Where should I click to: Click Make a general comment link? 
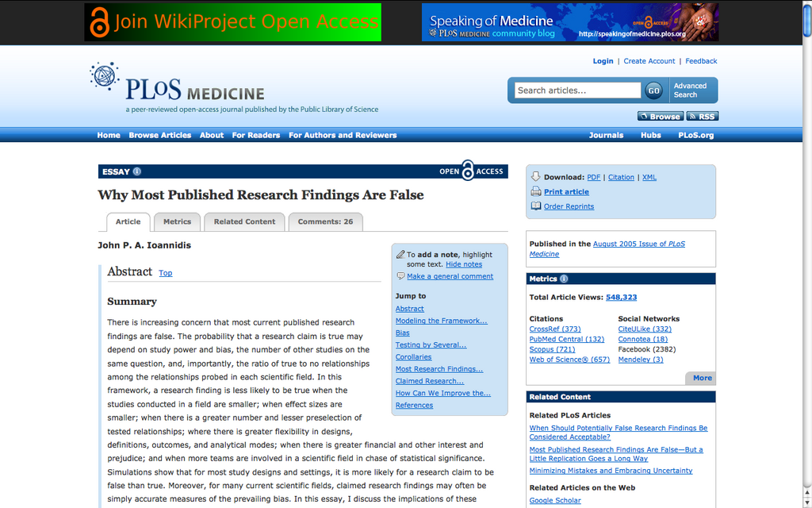[x=450, y=276]
